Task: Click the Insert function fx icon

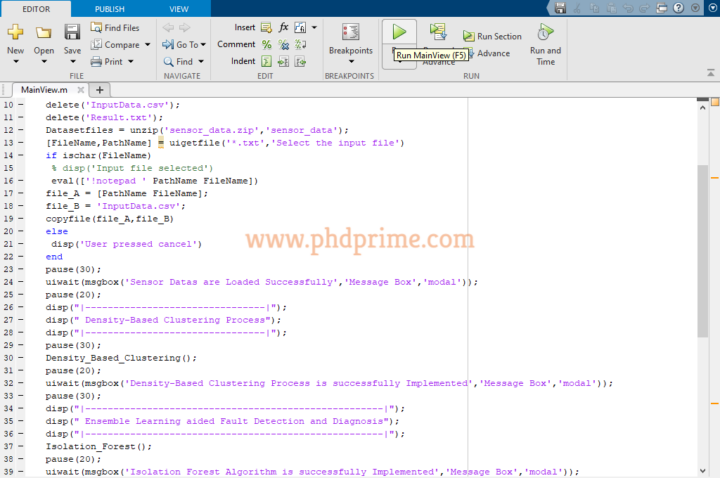Action: (285, 27)
